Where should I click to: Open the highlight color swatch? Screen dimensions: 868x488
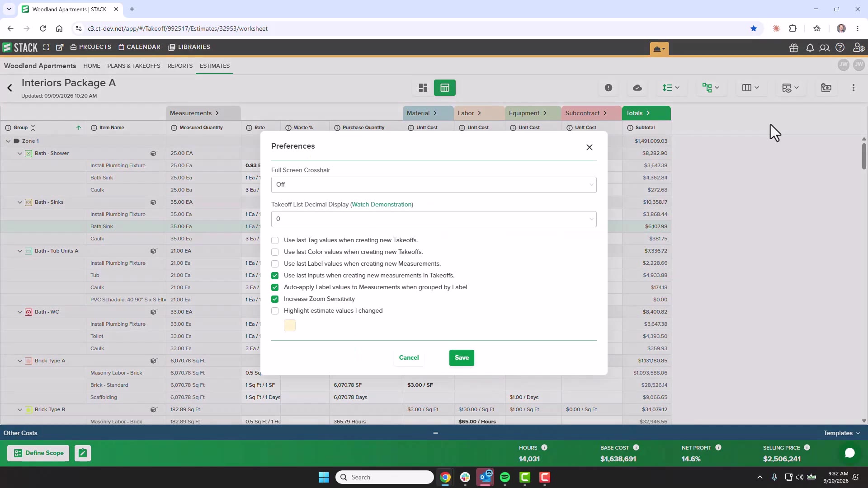coord(290,325)
